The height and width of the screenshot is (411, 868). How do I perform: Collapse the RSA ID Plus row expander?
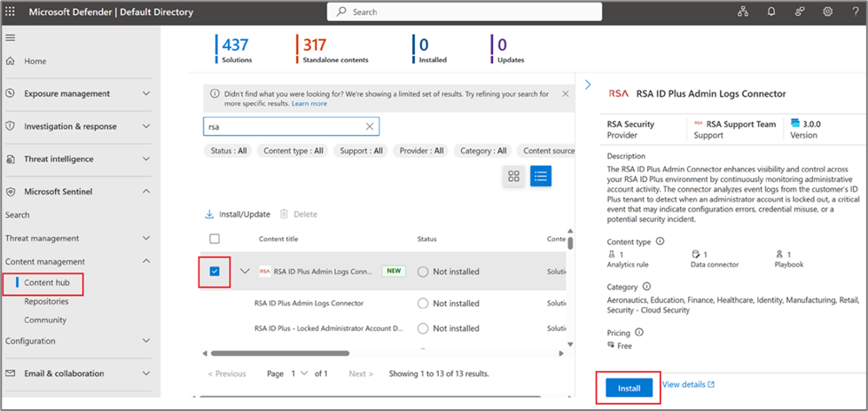246,272
